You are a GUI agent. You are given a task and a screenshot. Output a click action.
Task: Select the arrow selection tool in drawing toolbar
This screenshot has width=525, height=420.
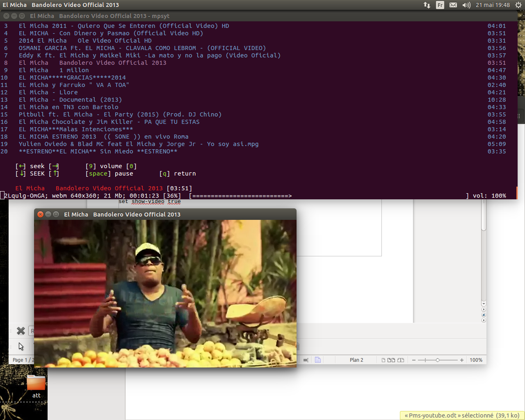(x=21, y=347)
